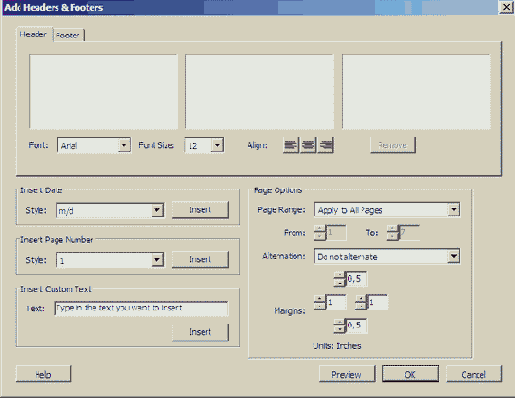Select the align center icon
The image size is (515, 398).
[308, 145]
